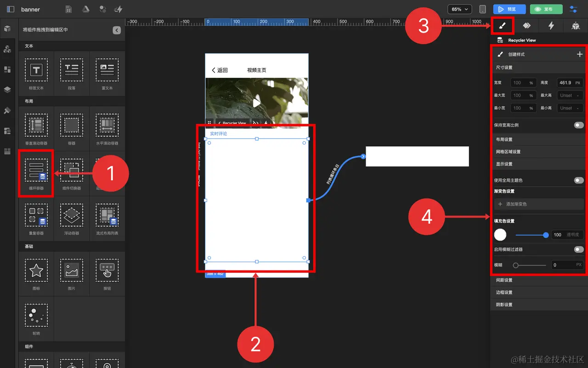Select the 段落 paragraph component

click(72, 73)
